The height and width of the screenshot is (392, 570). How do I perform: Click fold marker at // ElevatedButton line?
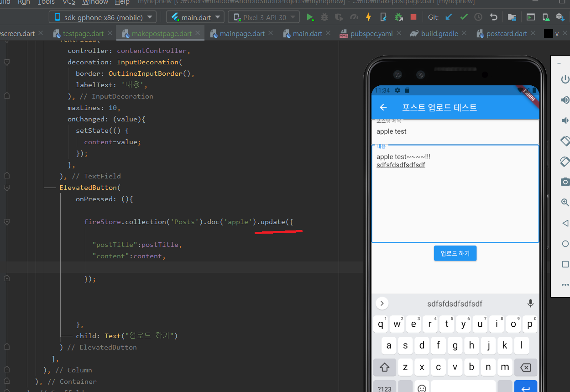[x=6, y=347]
